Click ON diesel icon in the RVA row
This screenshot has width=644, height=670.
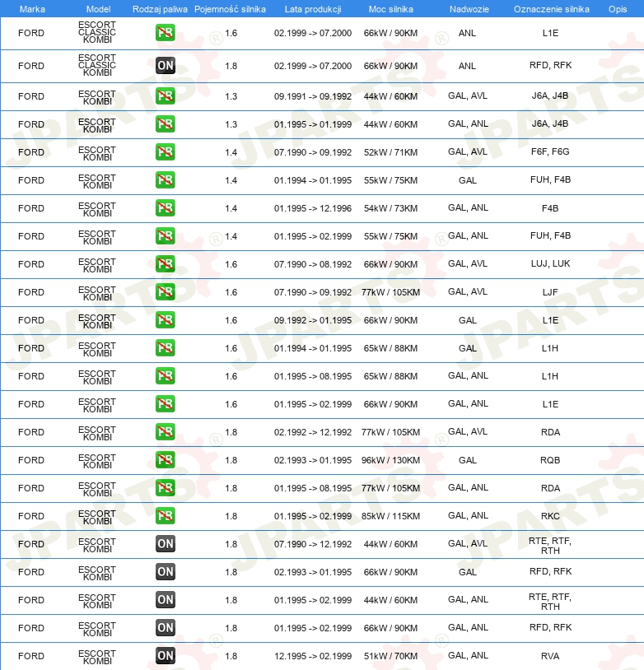coord(165,656)
